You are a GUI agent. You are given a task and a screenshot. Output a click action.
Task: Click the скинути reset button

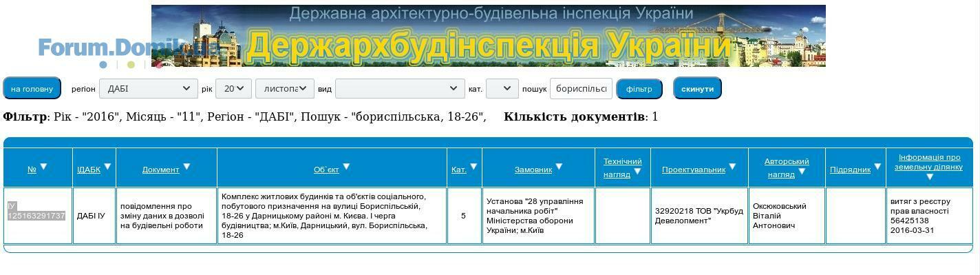[x=697, y=88]
